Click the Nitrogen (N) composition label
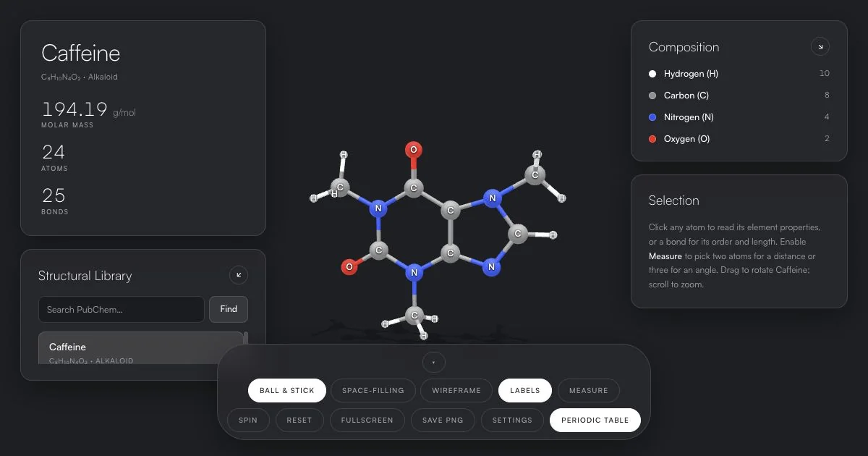 click(689, 117)
